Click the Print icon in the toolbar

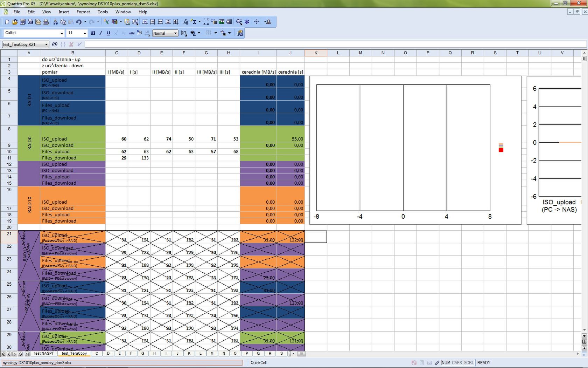point(45,22)
